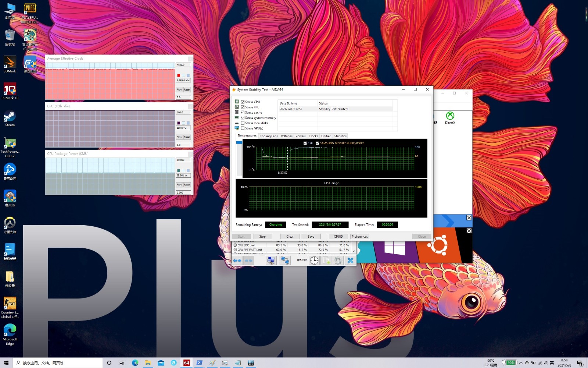
Task: Open AIDA64 stability test Preferences
Action: [360, 237]
